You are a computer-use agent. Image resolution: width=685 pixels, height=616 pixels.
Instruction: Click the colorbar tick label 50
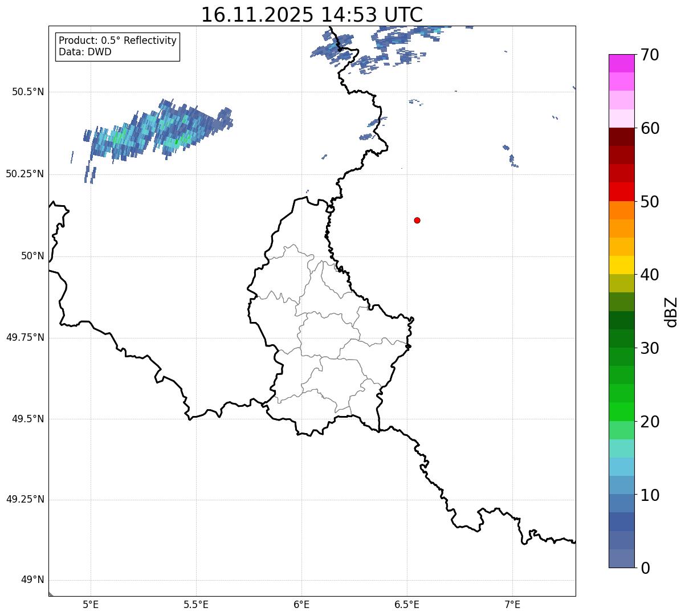(650, 202)
